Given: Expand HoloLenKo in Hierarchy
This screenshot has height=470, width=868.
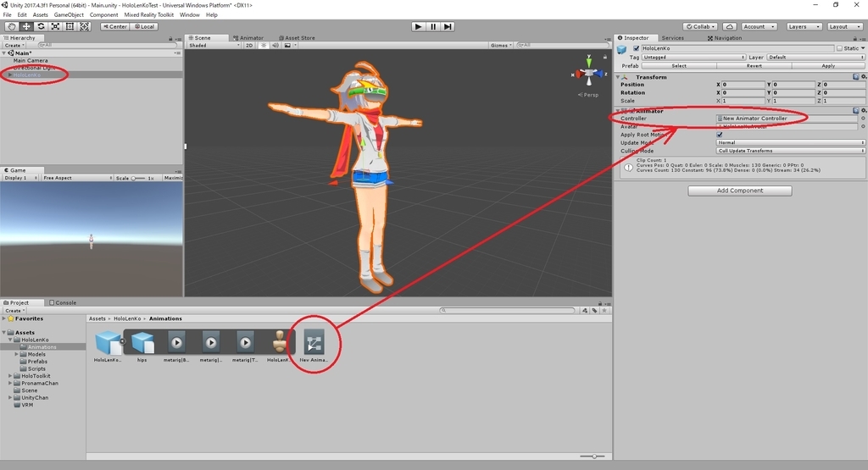Looking at the screenshot, I should click(9, 75).
